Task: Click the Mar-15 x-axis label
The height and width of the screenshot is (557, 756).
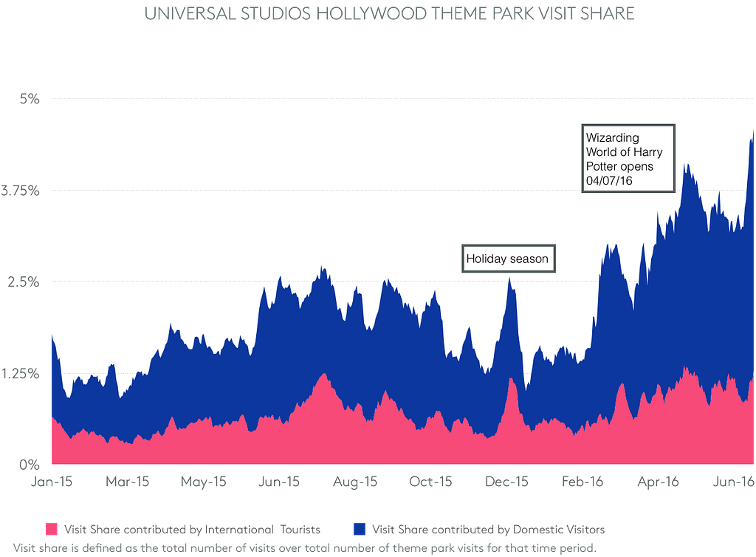Action: click(127, 482)
